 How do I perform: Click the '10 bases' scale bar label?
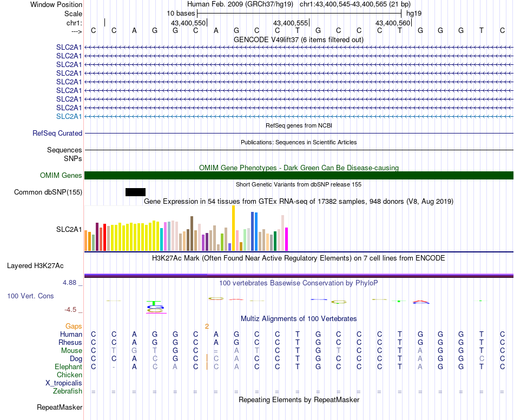(181, 14)
